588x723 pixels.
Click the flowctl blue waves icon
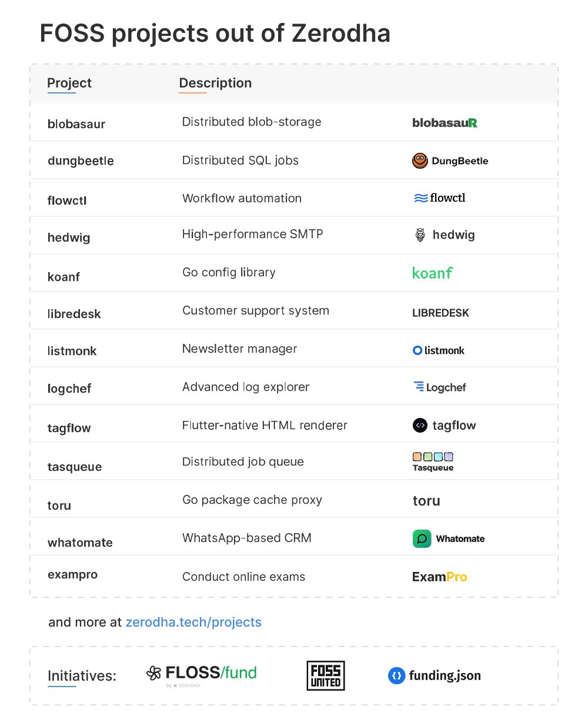click(x=421, y=198)
